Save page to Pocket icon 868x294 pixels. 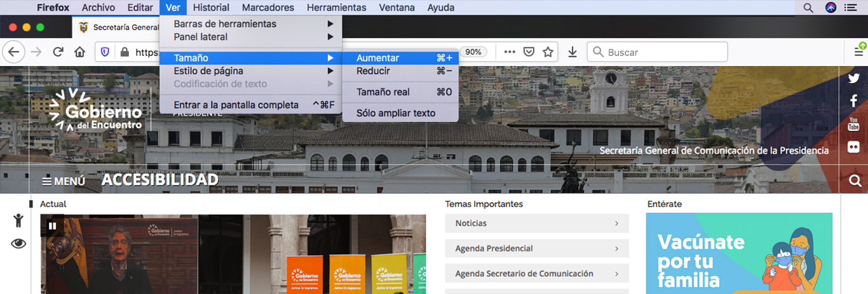tap(529, 52)
